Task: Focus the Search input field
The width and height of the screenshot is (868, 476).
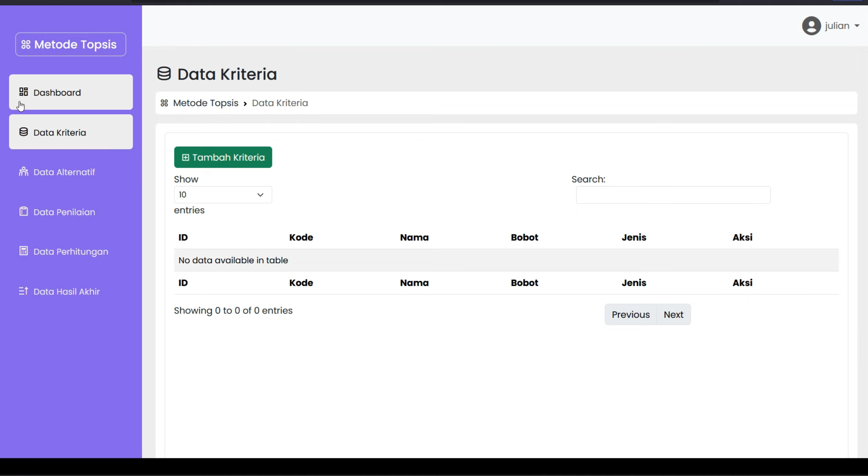Action: (x=673, y=195)
